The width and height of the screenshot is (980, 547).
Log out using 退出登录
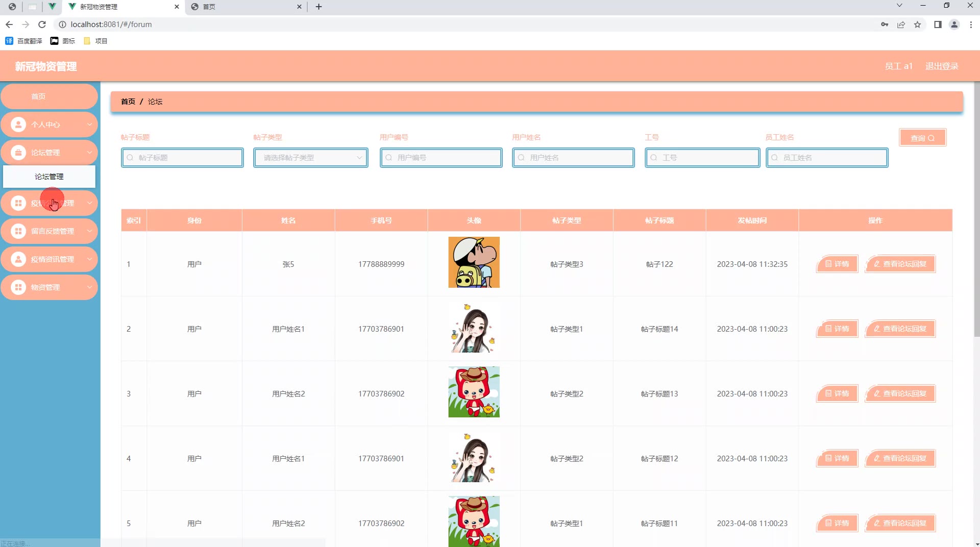click(x=942, y=66)
